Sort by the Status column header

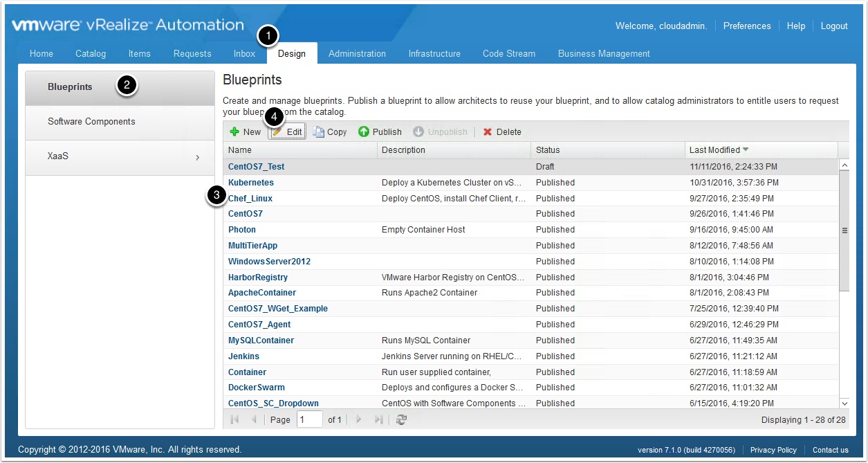(608, 149)
